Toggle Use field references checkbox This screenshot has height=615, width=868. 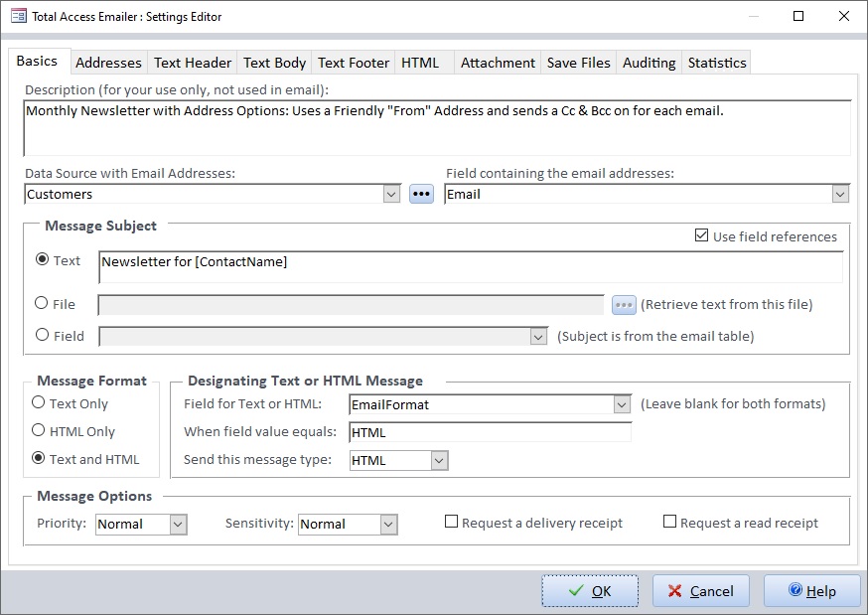pyautogui.click(x=701, y=235)
